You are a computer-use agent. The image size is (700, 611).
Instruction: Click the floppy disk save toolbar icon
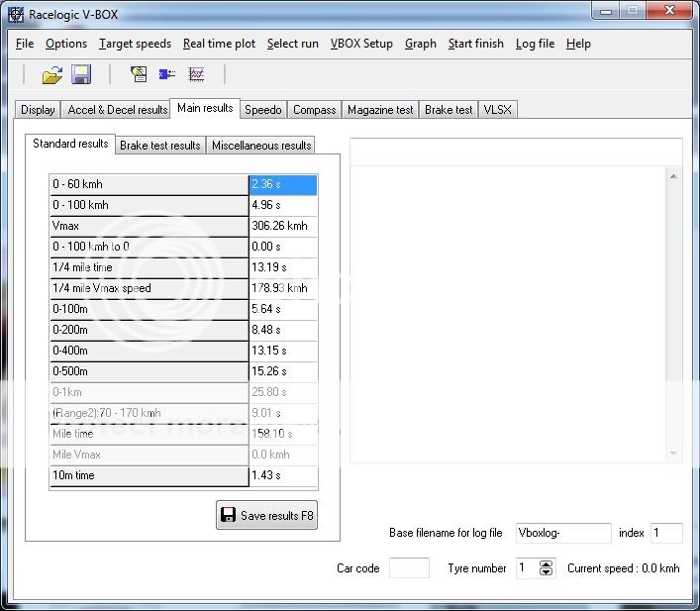click(x=81, y=74)
